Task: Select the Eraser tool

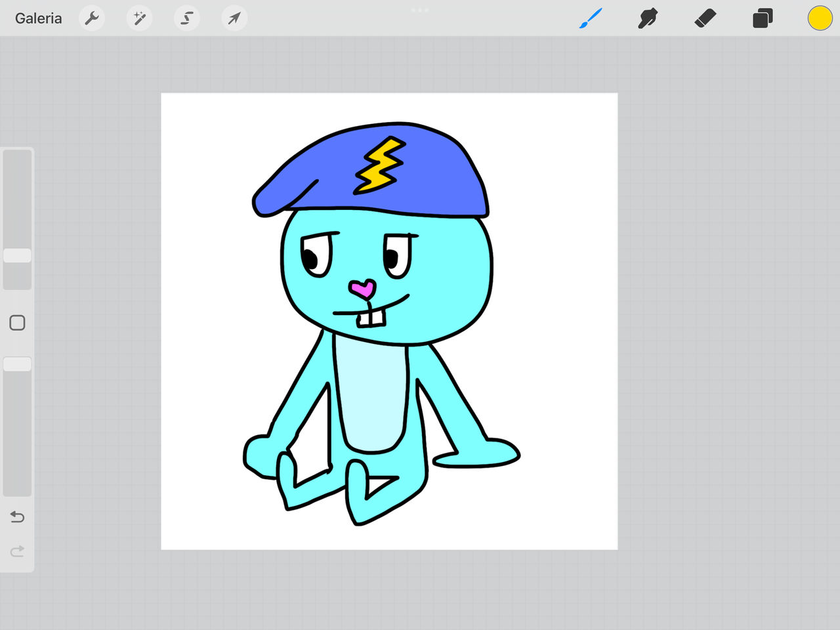Action: click(705, 18)
